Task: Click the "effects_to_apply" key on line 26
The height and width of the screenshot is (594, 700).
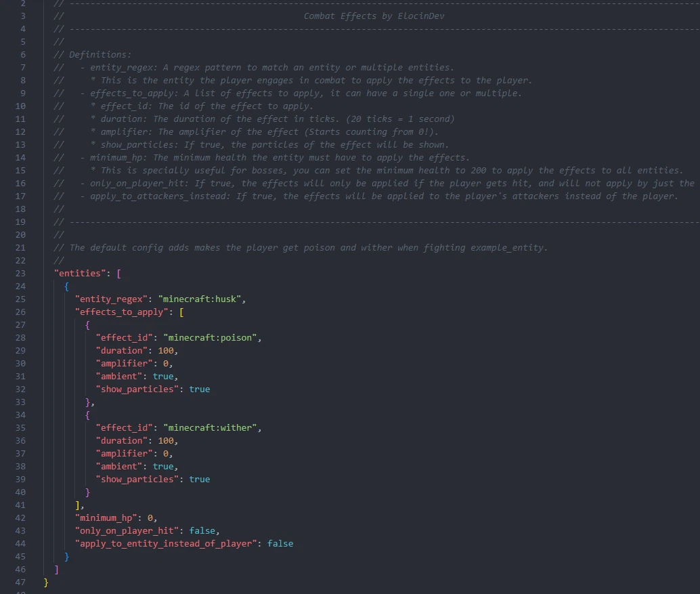Action: 121,312
